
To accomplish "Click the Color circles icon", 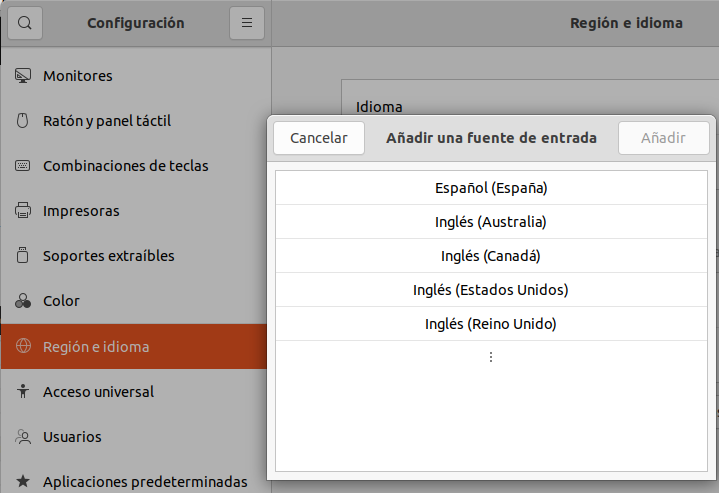I will click(23, 301).
